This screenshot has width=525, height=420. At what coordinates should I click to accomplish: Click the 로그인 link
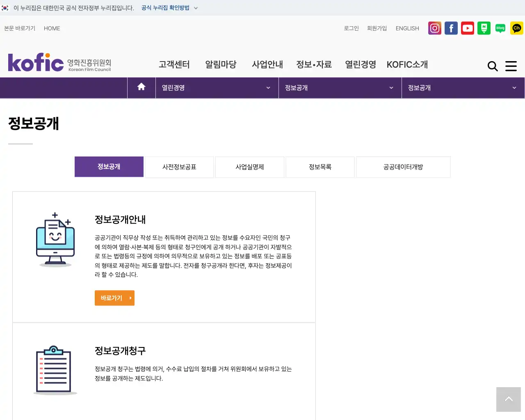(351, 28)
